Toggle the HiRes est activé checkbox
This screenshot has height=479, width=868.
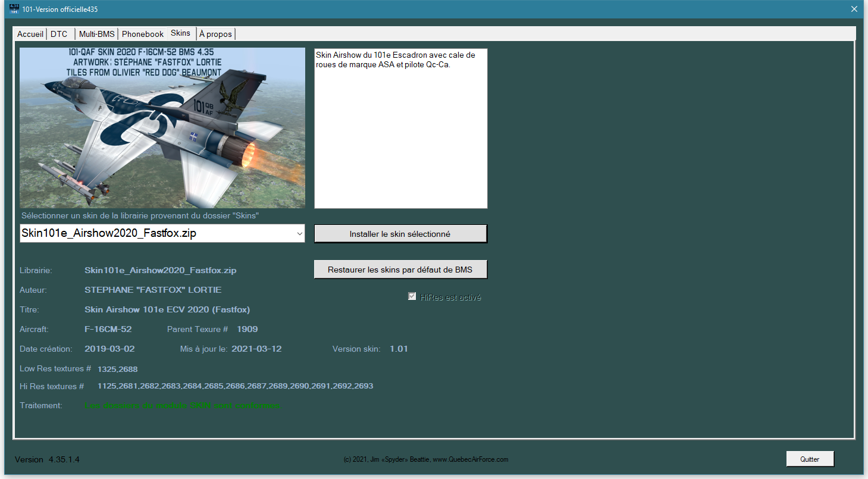[x=412, y=296]
